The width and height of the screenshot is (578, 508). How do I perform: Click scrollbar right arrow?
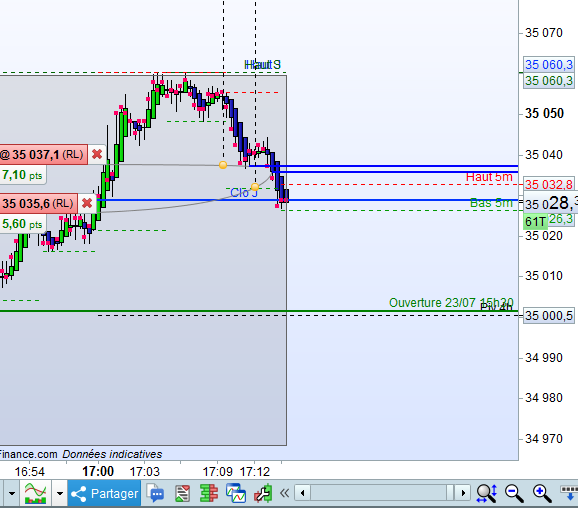pos(463,493)
